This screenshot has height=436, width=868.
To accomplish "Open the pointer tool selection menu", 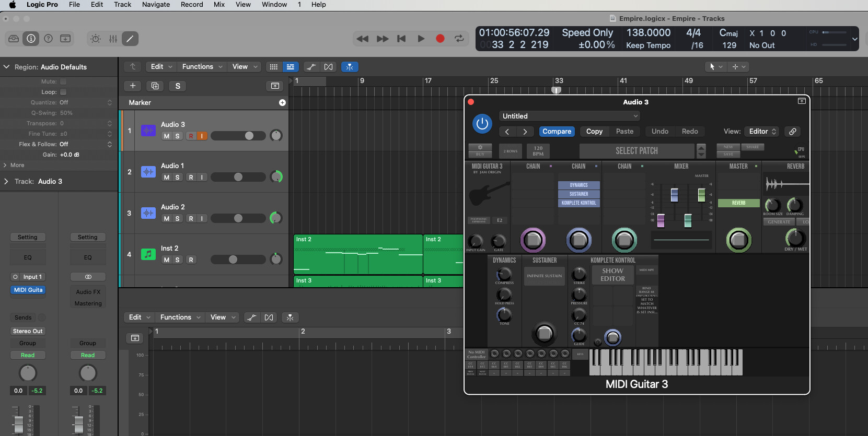I will tap(715, 67).
